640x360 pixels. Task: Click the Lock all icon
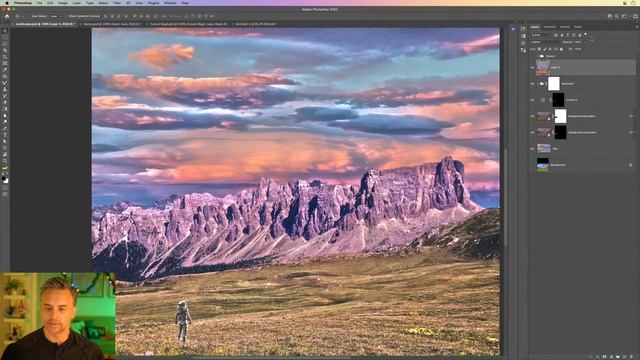tap(561, 49)
